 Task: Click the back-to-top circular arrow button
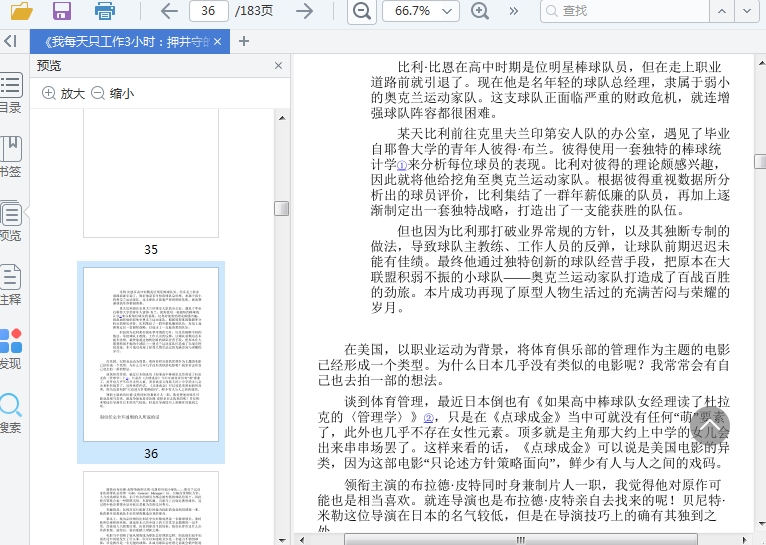[x=710, y=426]
